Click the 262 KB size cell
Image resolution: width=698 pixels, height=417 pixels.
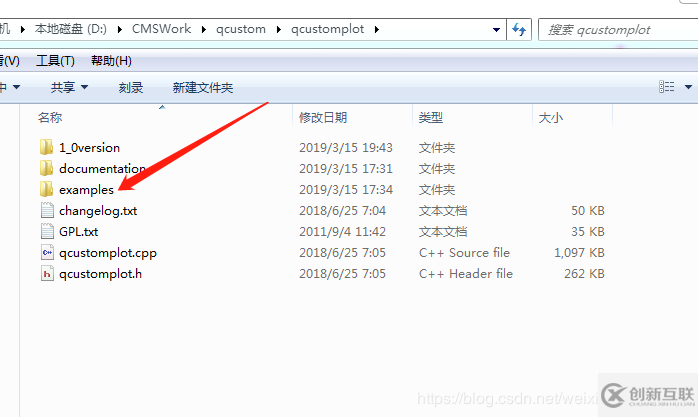[584, 273]
